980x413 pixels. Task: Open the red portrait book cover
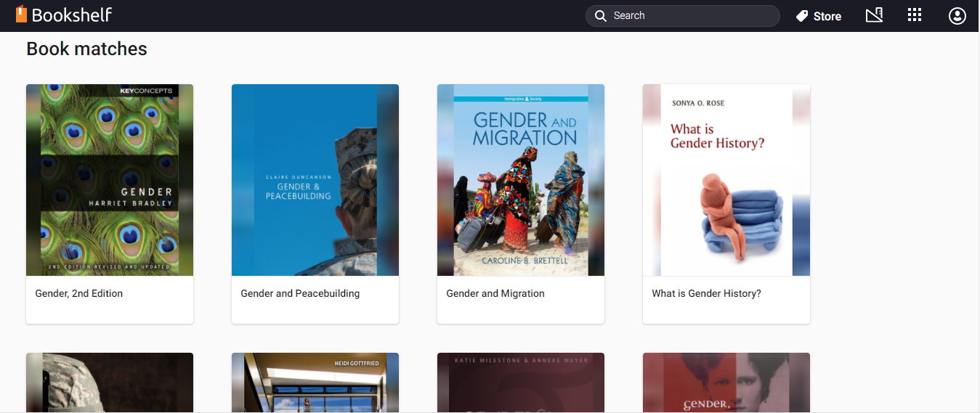click(726, 383)
